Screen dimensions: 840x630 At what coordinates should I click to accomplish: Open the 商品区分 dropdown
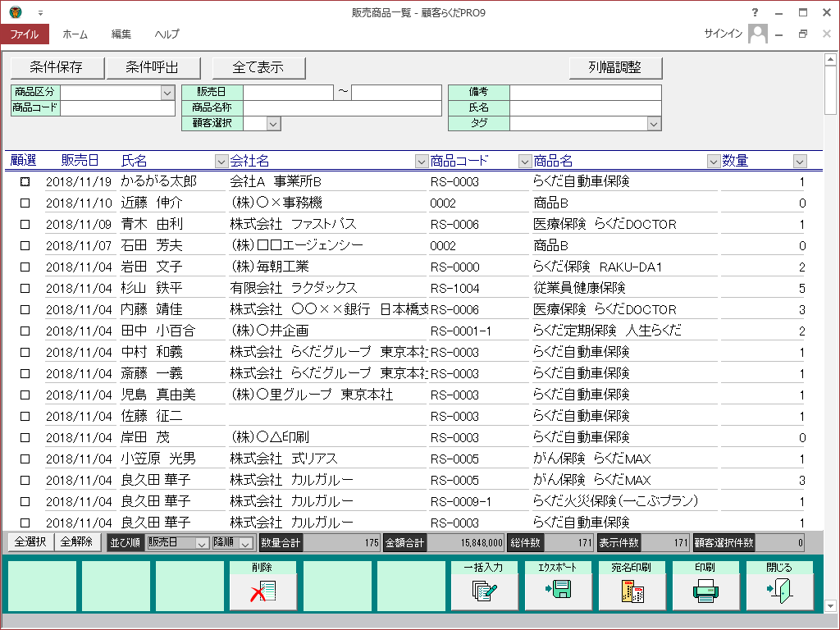coord(167,93)
